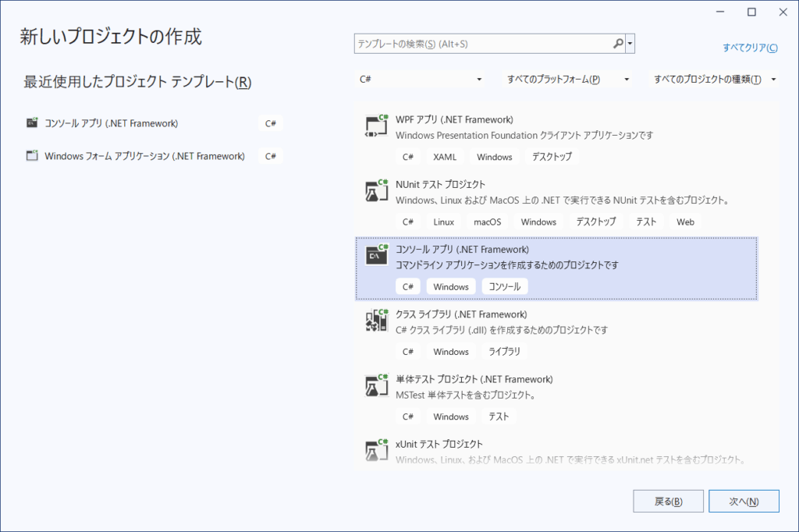Screen dimensions: 799x532
Task: Click 最近使用したプロジェクト テンプレート(R) heading
Action: (137, 82)
